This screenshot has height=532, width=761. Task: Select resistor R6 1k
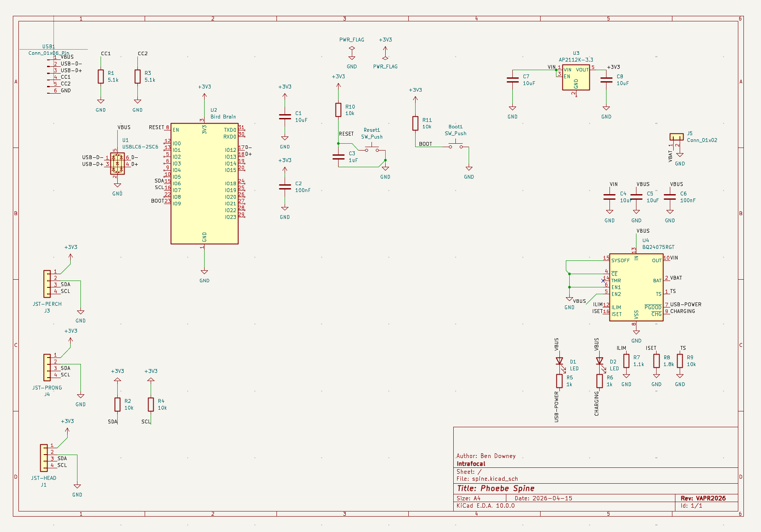600,381
